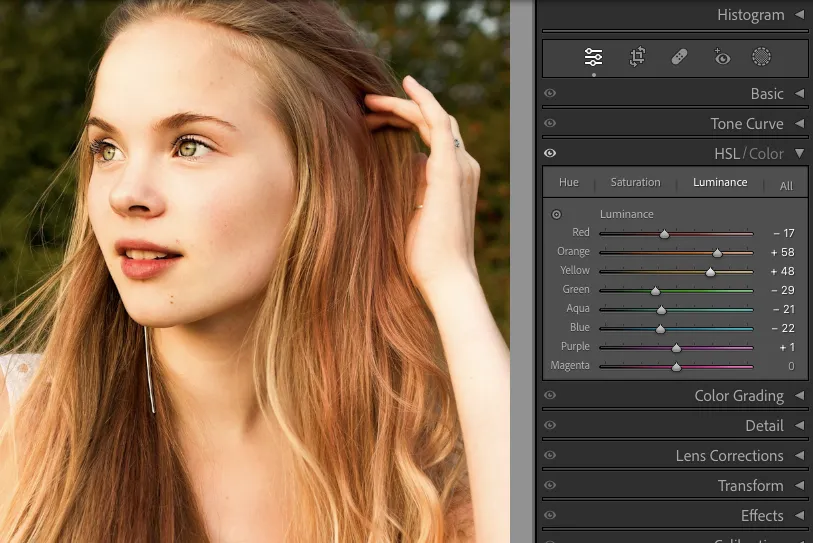Activate the Red Eye correction tool
The width and height of the screenshot is (813, 543).
pyautogui.click(x=722, y=58)
